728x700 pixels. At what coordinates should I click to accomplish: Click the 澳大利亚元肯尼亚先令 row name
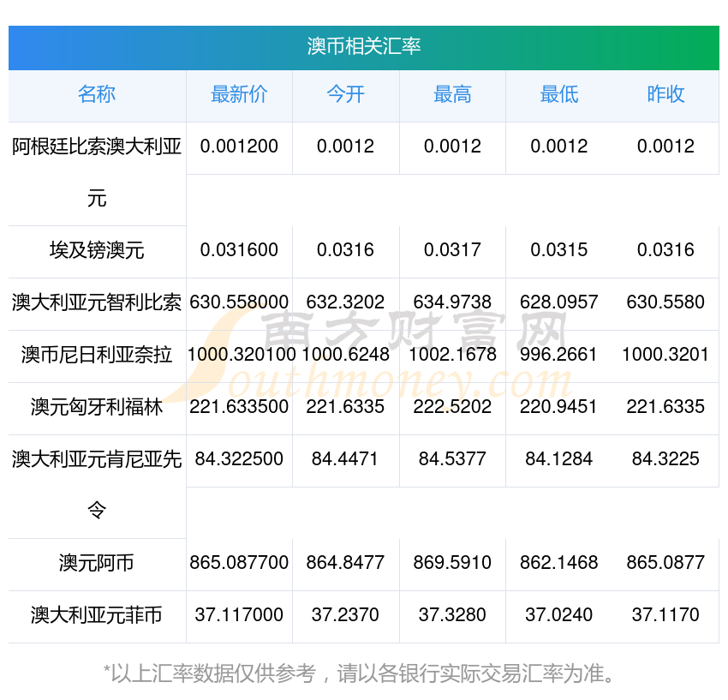point(97,485)
